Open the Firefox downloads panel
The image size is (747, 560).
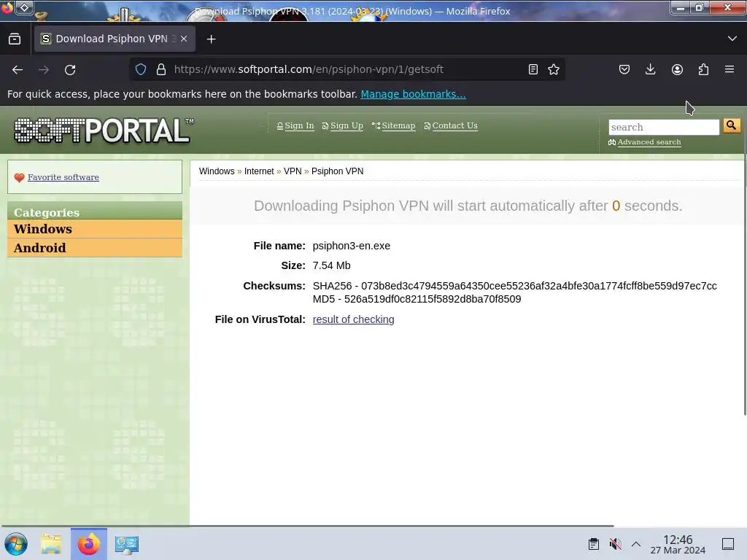pyautogui.click(x=650, y=69)
